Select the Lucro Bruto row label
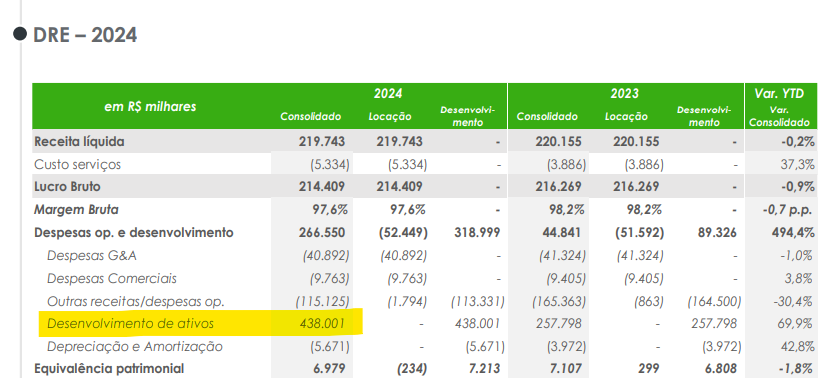Screen dimensions: 830x378 67,186
